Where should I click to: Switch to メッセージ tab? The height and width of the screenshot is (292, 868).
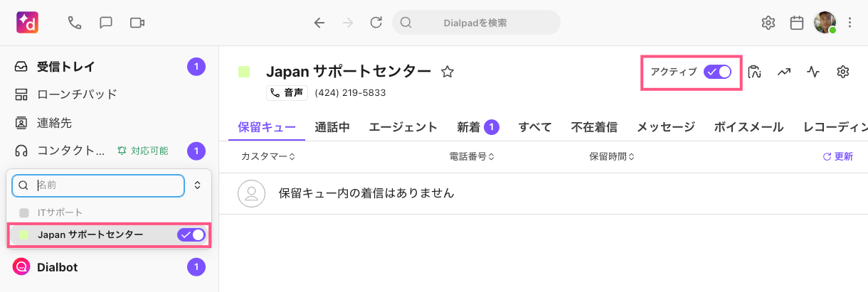point(665,127)
